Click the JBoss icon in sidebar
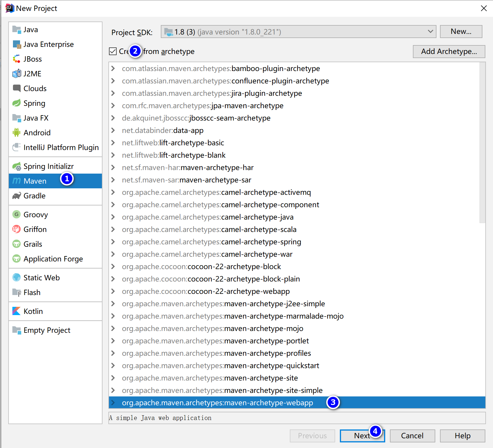 [x=17, y=59]
